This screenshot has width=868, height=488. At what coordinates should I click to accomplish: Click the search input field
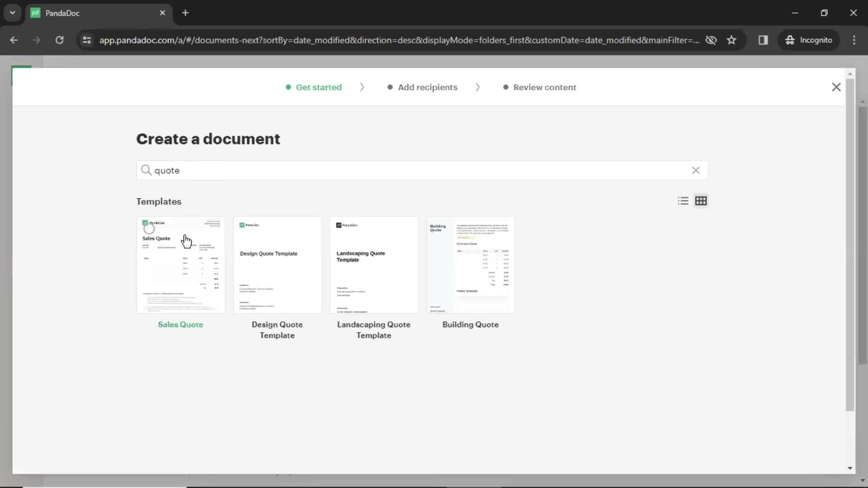(x=421, y=170)
